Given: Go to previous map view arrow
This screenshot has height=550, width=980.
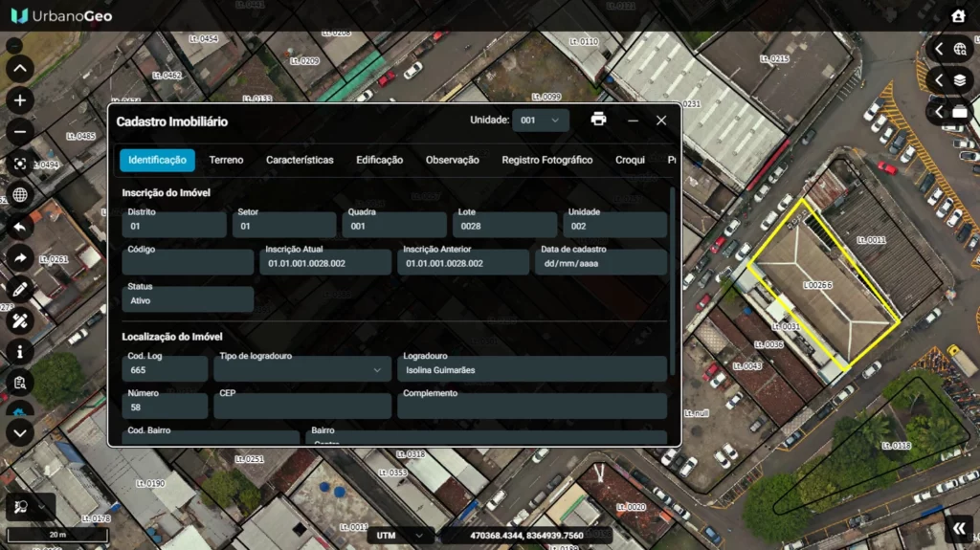Looking at the screenshot, I should pos(20,227).
